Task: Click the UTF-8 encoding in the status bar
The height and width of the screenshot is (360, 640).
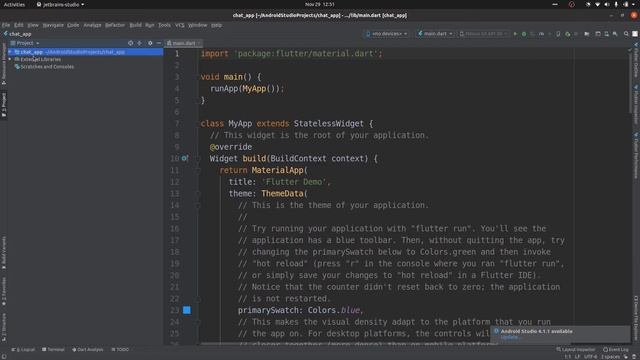Action: [590, 357]
